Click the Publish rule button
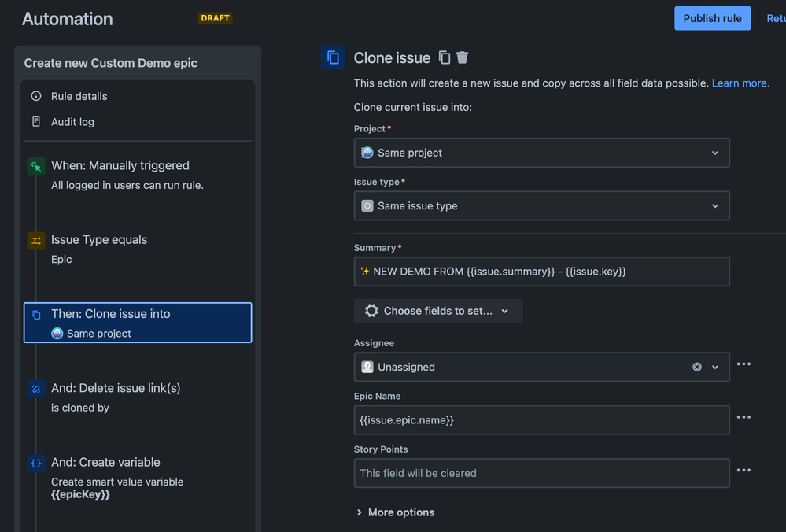The width and height of the screenshot is (786, 532). point(712,19)
